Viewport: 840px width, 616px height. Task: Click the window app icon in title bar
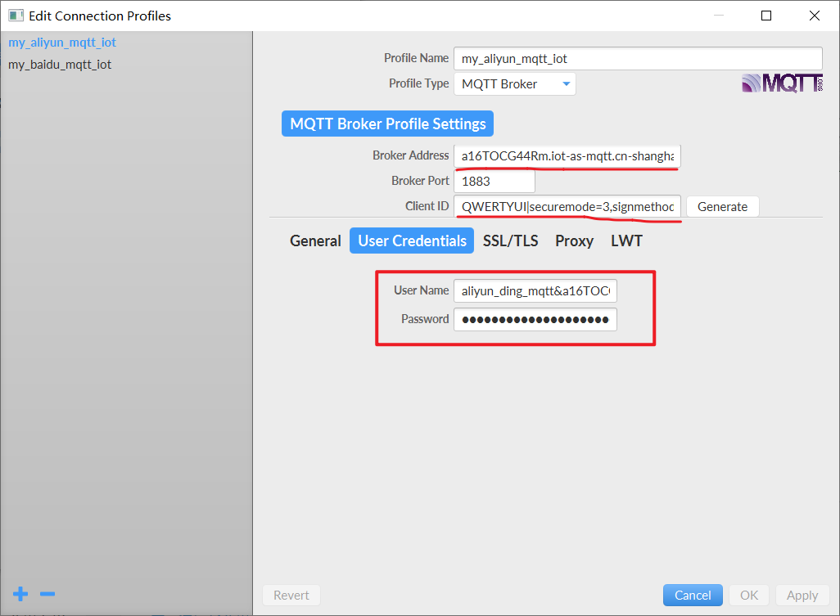coord(16,16)
